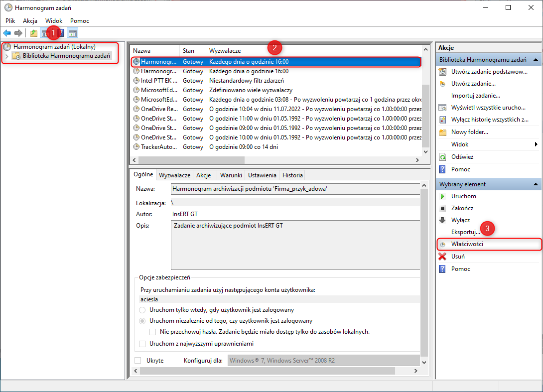This screenshot has height=392, width=543.
Task: Click the Wyłącz down-arrow icon
Action: tap(442, 220)
